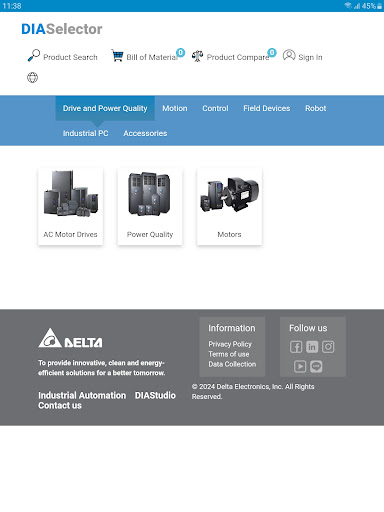Click the Bill of Material link text
The height and width of the screenshot is (512, 384).
[x=152, y=57]
